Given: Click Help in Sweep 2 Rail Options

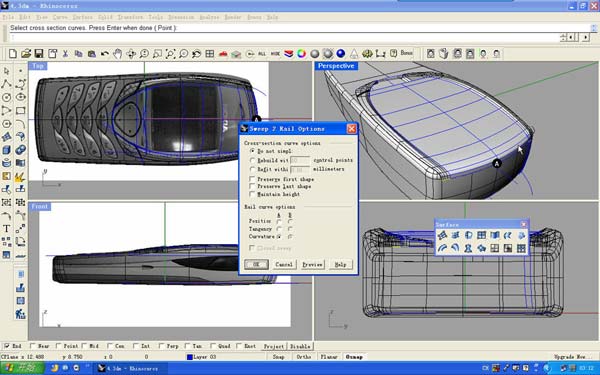Looking at the screenshot, I should pos(340,264).
